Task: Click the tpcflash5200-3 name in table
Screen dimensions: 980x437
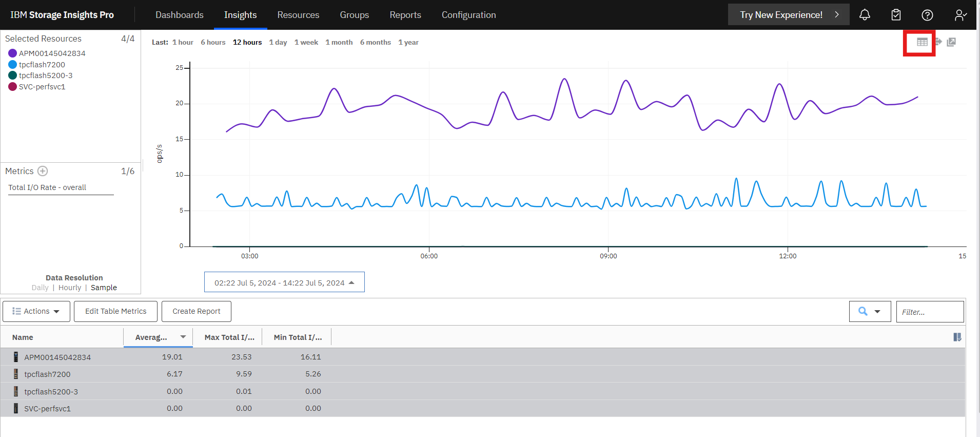Action: 51,392
